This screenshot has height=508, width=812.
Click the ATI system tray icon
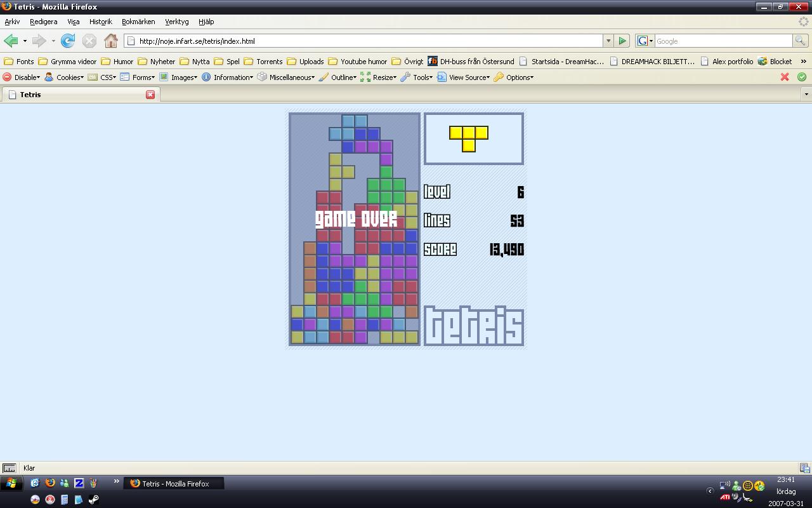pyautogui.click(x=724, y=497)
